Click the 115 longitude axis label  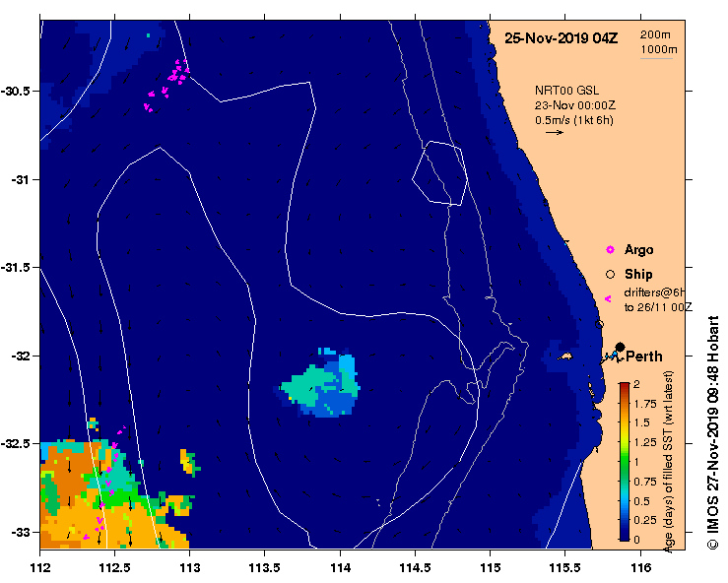pyautogui.click(x=490, y=567)
